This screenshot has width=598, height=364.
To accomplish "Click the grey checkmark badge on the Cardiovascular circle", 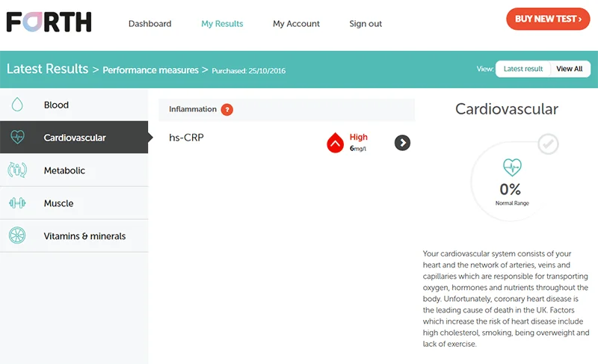I will coord(548,144).
